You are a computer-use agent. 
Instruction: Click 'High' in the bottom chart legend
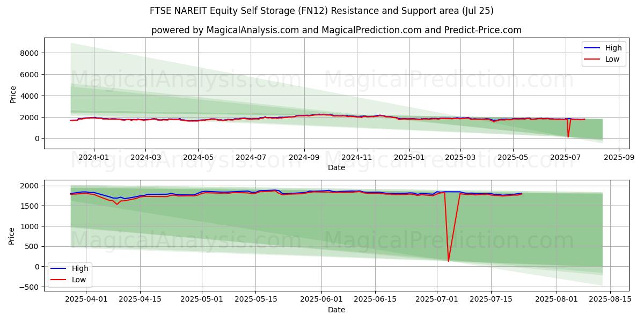tap(80, 268)
